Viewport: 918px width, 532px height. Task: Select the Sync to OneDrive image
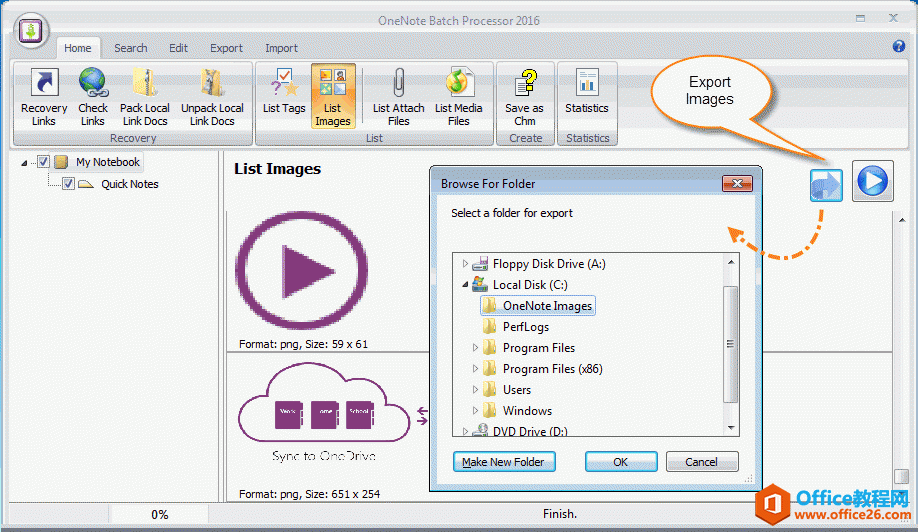(x=333, y=413)
